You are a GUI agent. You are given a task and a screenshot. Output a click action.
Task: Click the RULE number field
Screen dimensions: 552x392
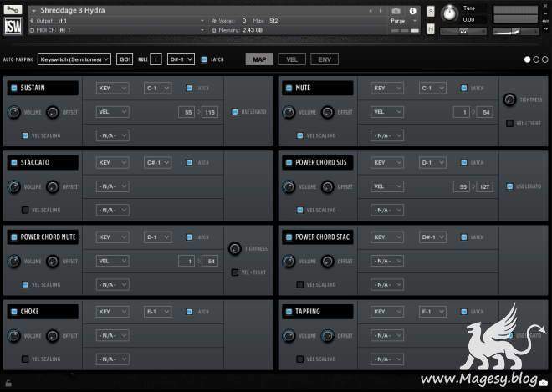(x=156, y=59)
